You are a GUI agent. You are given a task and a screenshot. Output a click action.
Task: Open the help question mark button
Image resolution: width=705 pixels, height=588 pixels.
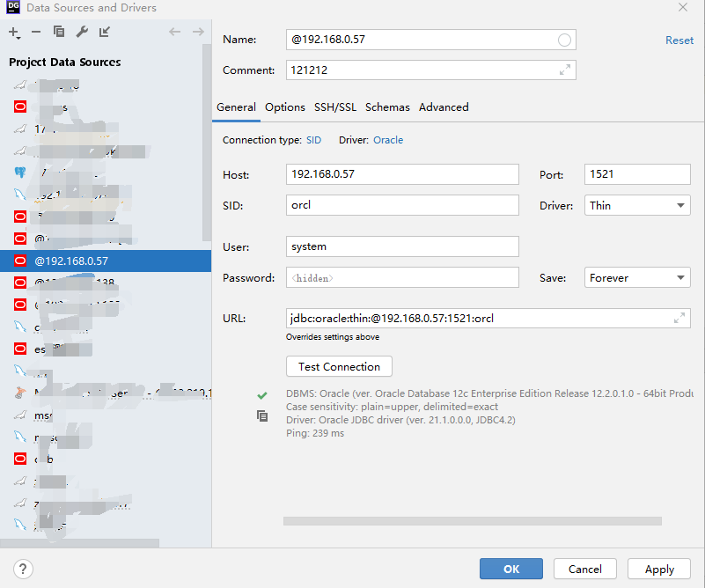[24, 569]
